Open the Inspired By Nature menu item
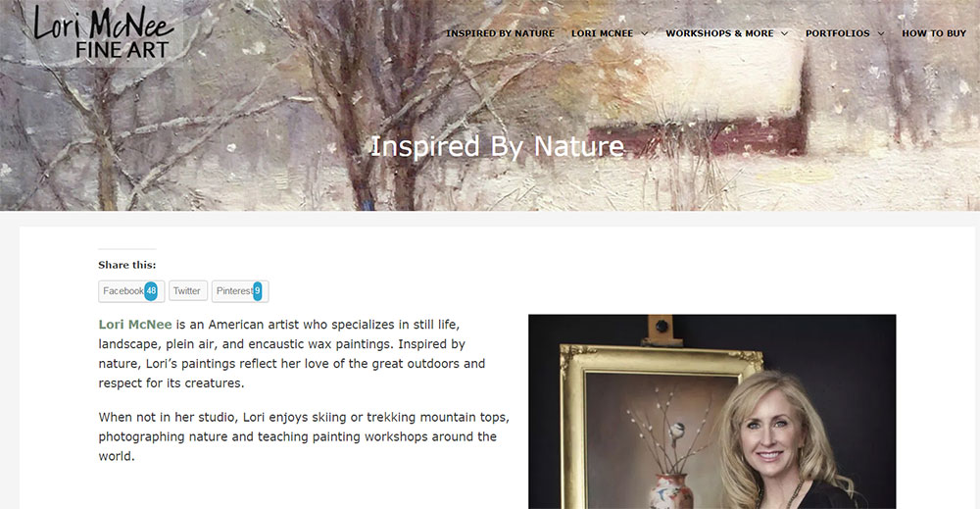 point(500,33)
